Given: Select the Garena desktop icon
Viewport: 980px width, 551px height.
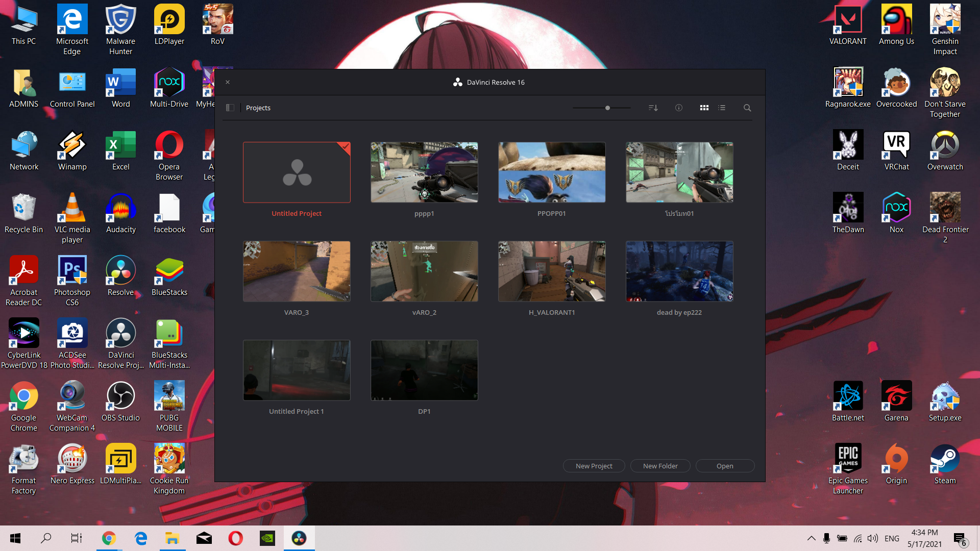Looking at the screenshot, I should [897, 402].
